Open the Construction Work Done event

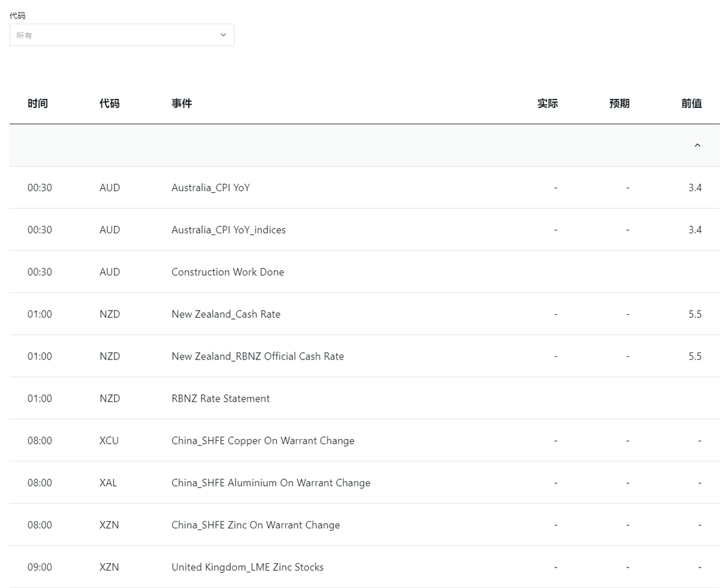pos(227,272)
